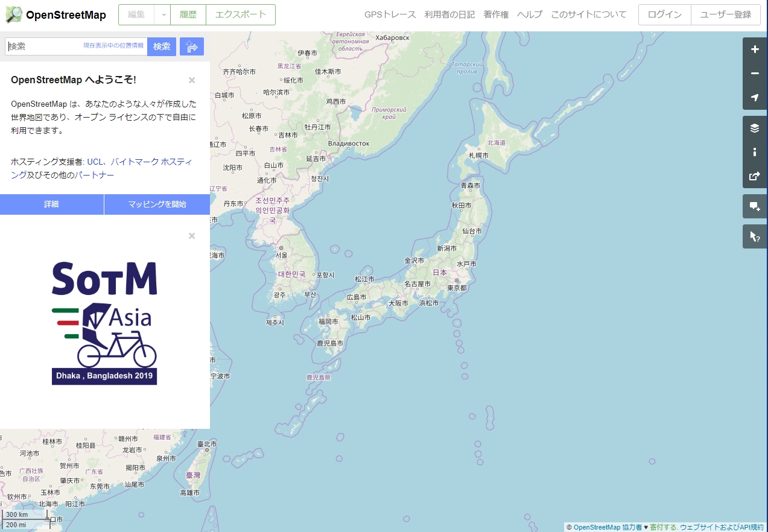Click the 臺北市 label on map
Screen dimensions: 768x532
point(207,444)
